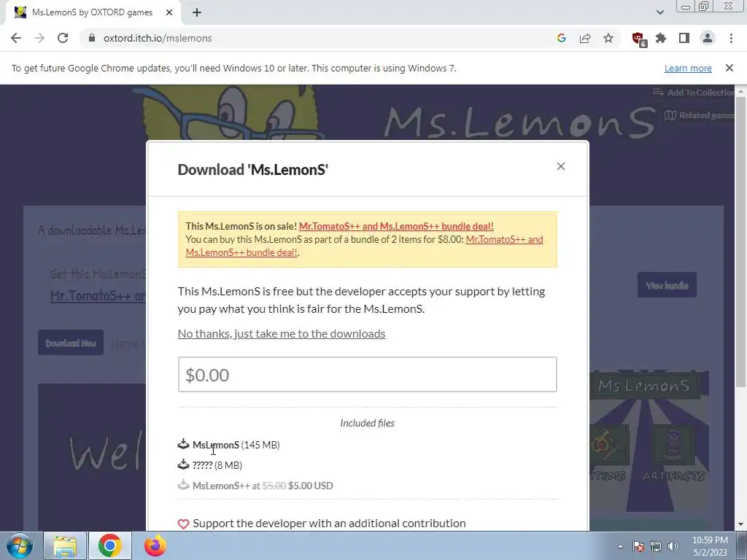Select the Ms.LemonS by OXTORD games tab

click(93, 13)
